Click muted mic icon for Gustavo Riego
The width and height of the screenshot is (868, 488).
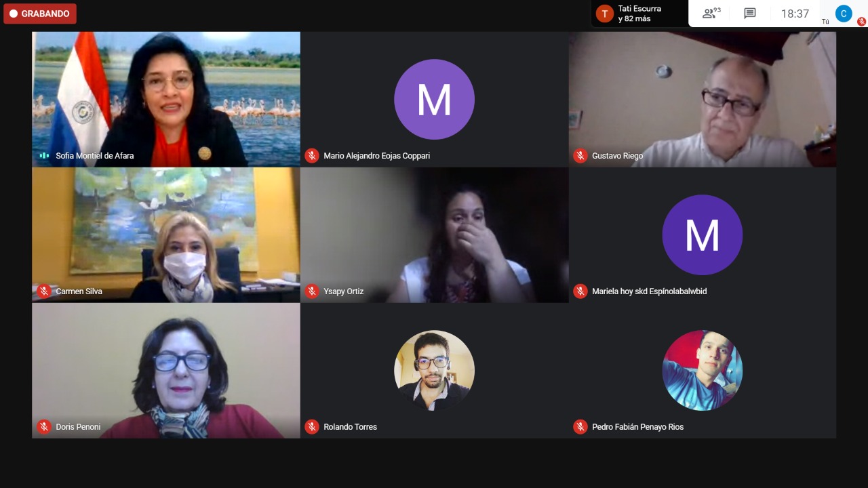580,156
